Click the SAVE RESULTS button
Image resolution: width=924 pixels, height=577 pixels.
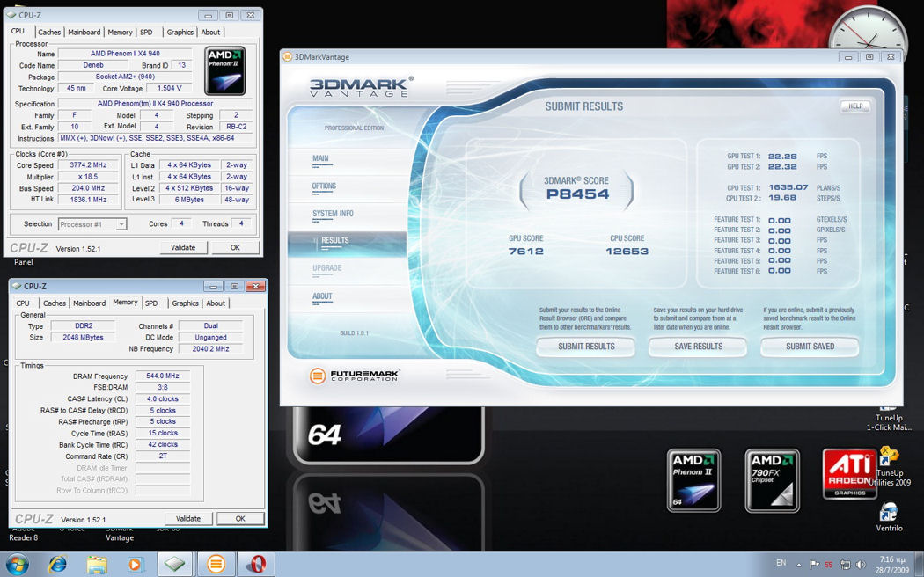tap(699, 347)
